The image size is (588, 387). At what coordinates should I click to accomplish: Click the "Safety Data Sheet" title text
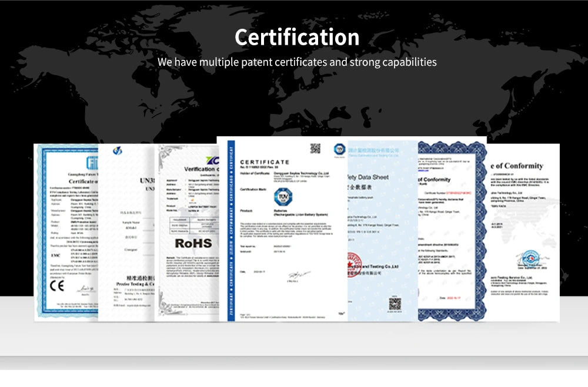tap(368, 177)
